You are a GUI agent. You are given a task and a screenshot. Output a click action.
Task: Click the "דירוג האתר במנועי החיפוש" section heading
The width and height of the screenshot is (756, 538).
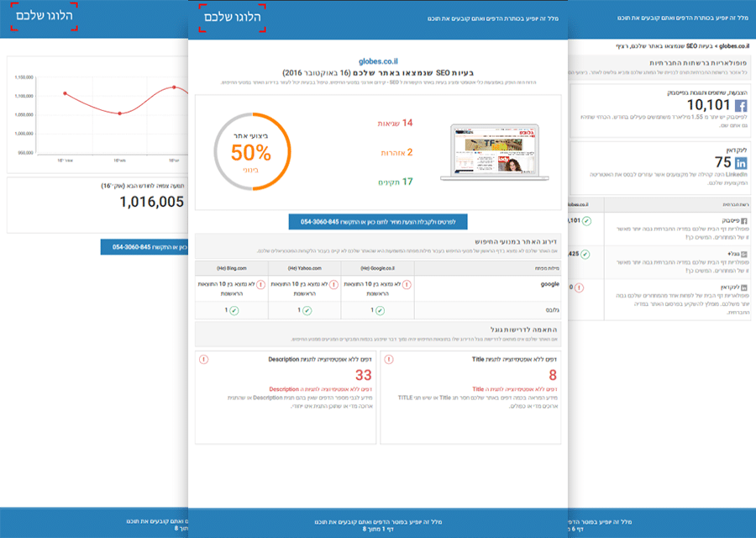pos(516,241)
